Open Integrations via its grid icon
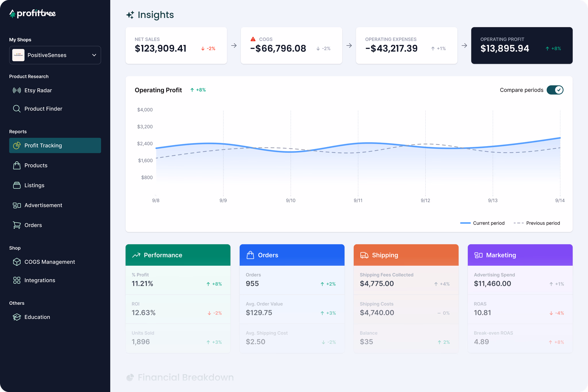The height and width of the screenshot is (392, 588). pyautogui.click(x=17, y=280)
